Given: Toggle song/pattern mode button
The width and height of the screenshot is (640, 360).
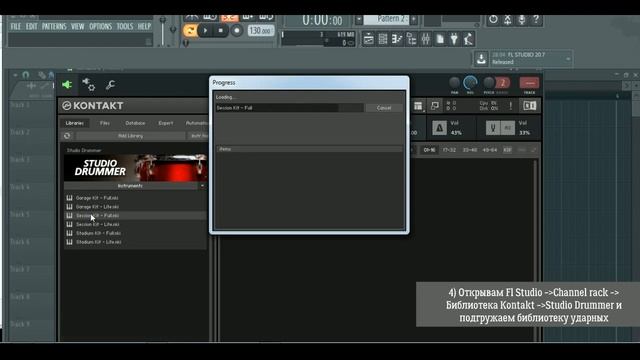Looking at the screenshot, I should pos(190,31).
